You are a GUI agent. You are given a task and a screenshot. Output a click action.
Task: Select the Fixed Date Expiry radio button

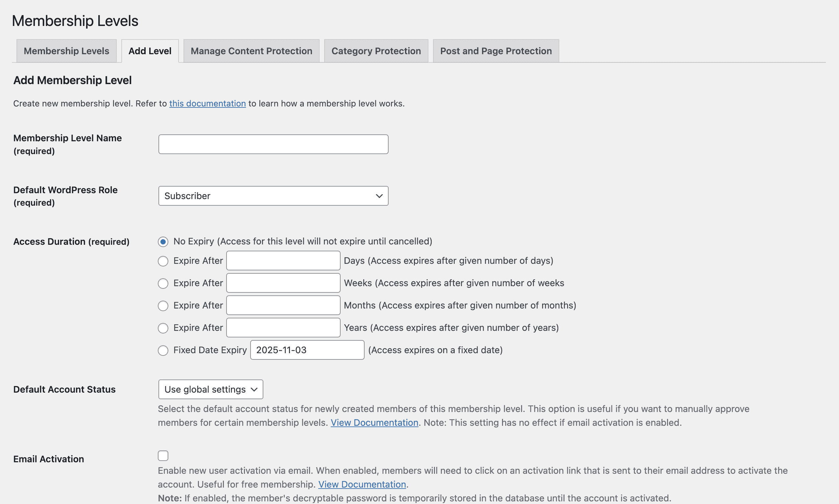point(163,350)
